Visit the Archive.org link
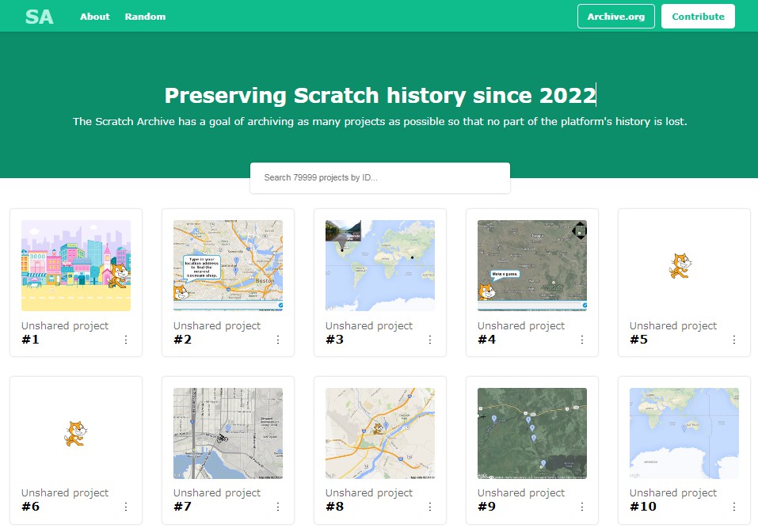The height and width of the screenshot is (532, 758). (615, 17)
